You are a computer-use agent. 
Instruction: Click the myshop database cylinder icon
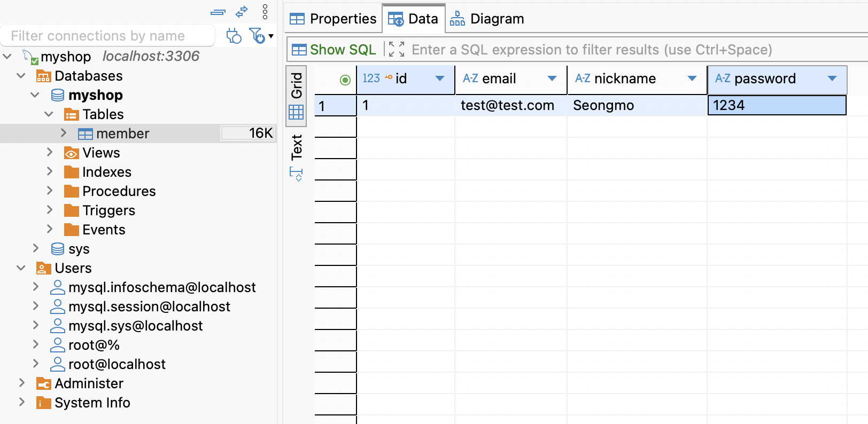pos(58,96)
